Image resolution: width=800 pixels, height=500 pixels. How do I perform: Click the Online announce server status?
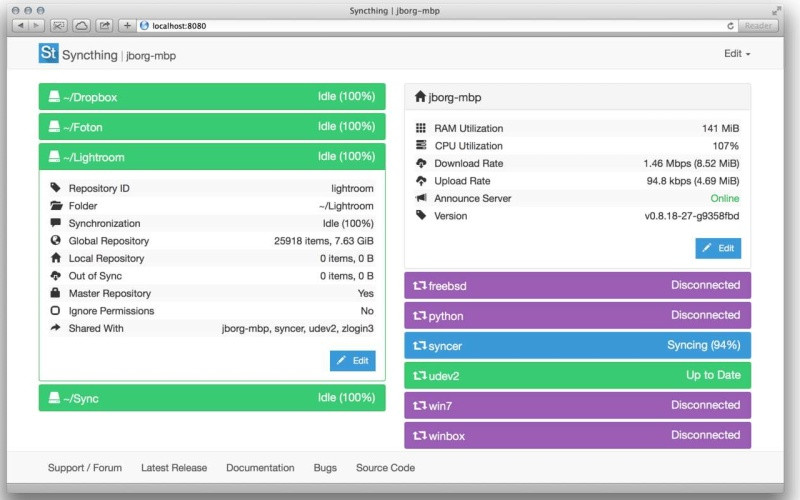(x=724, y=198)
